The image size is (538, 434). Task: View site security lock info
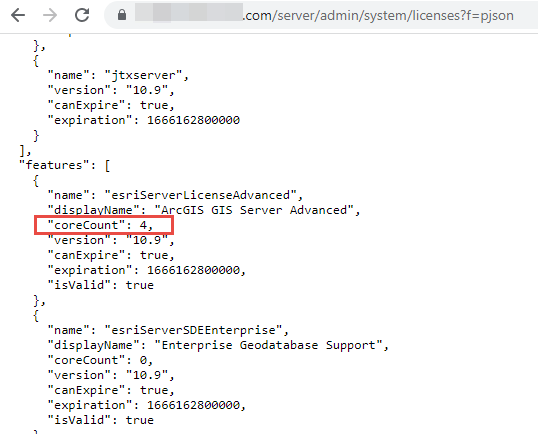122,15
